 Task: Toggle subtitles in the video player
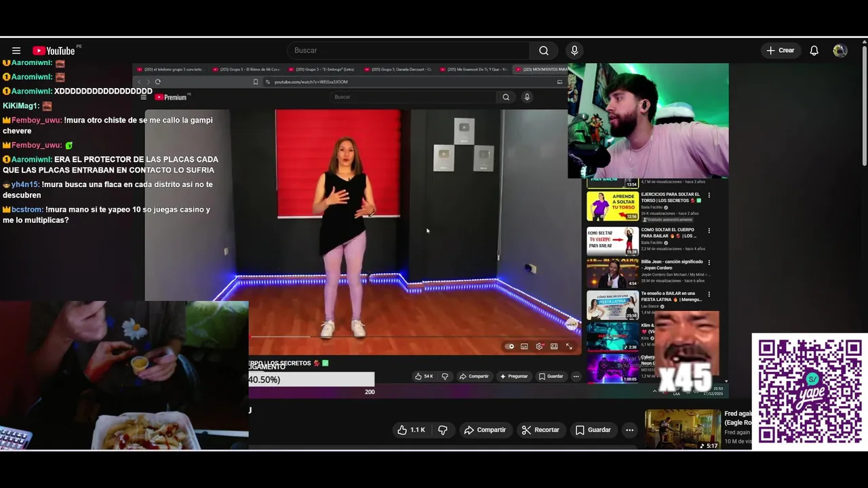pyautogui.click(x=524, y=346)
